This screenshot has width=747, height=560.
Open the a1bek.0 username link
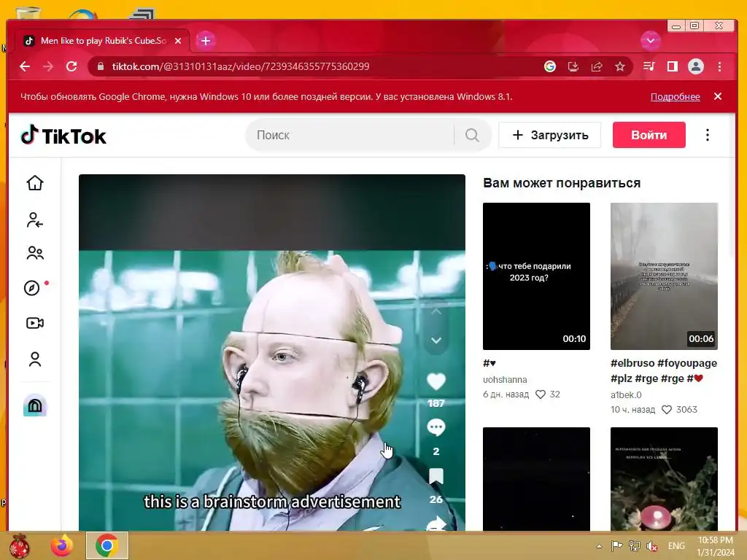tap(626, 394)
